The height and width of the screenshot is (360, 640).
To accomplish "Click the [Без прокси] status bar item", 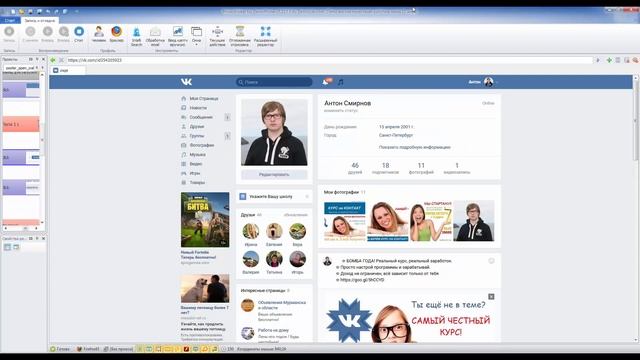I will 118,349.
